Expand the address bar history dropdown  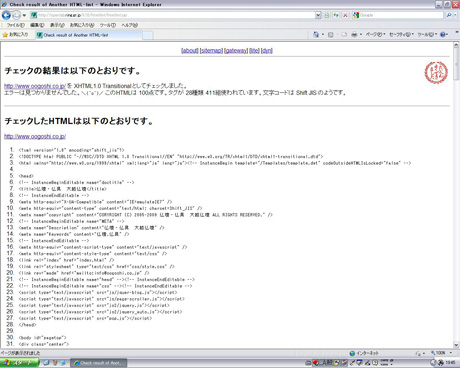(x=318, y=15)
